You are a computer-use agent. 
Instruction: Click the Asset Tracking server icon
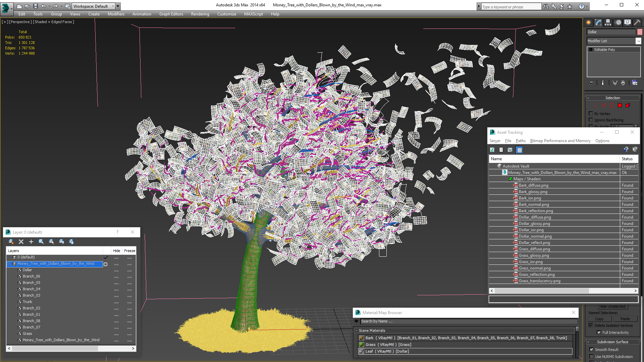[495, 140]
